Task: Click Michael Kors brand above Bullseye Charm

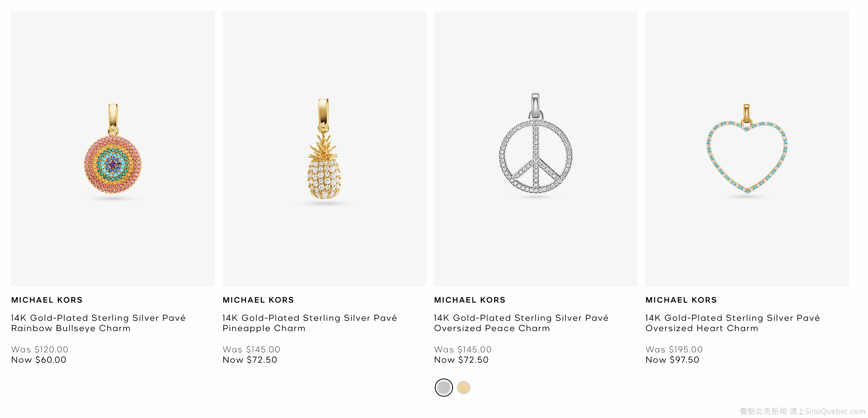Action: coord(47,300)
